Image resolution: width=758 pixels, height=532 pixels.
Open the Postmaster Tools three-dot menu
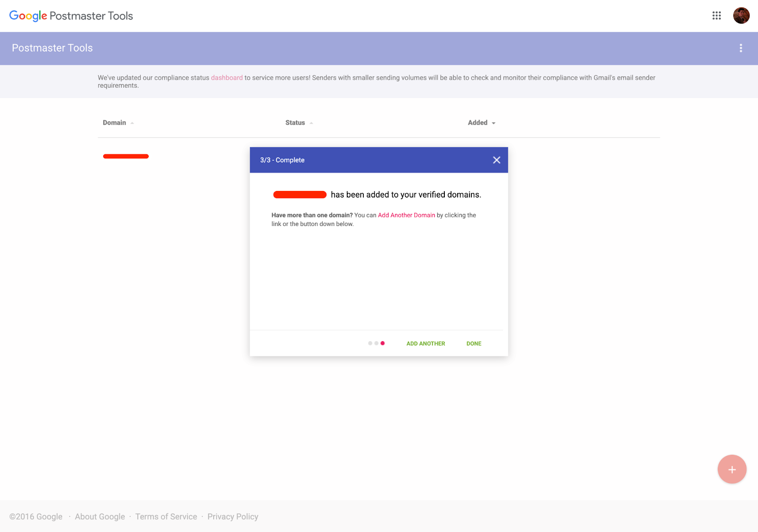[x=741, y=48]
